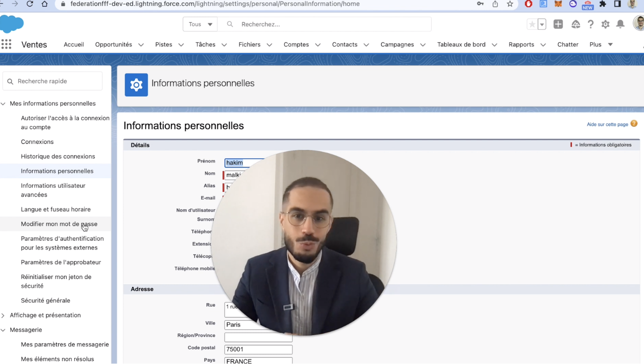
Task: Bookmark this page with star icon
Action: click(510, 4)
